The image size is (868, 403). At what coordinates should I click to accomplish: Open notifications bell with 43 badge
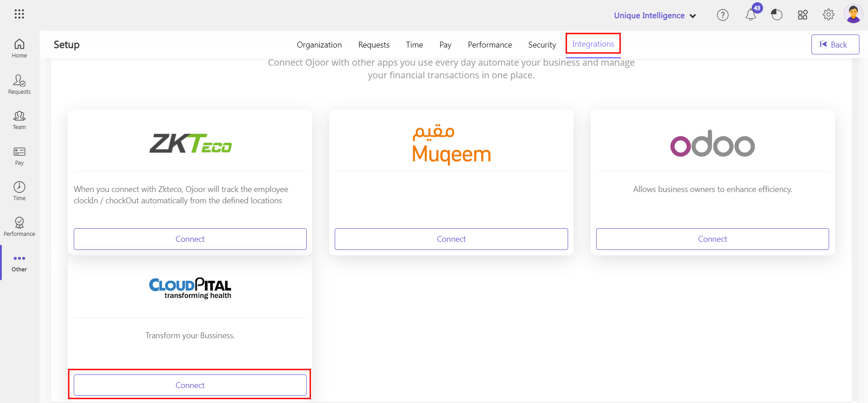(751, 14)
